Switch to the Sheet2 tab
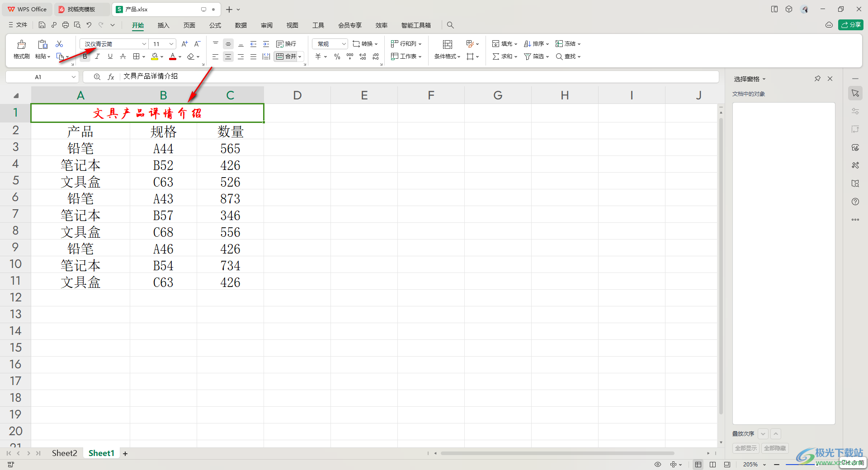 pos(64,453)
